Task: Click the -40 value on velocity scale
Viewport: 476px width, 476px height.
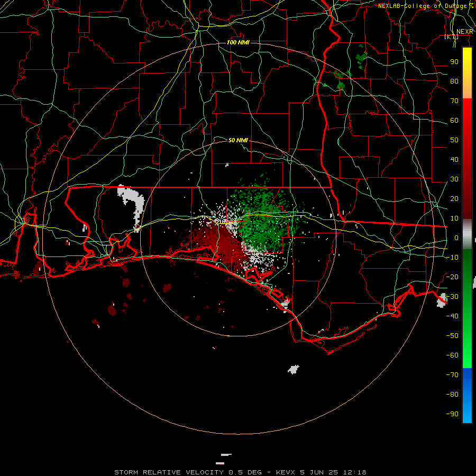Action: pos(452,316)
